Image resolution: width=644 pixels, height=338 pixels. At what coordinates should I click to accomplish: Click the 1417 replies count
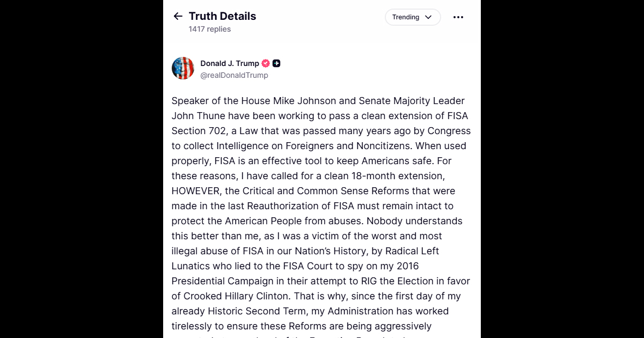210,29
